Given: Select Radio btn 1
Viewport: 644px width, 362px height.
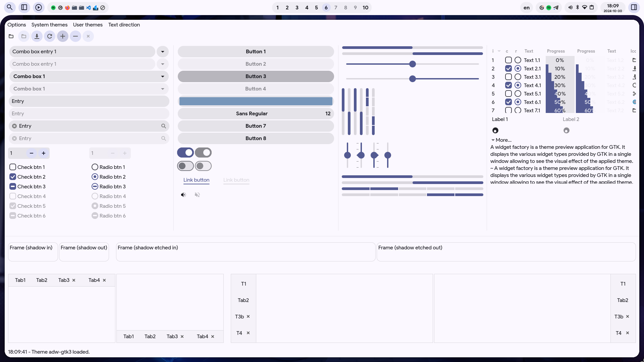Looking at the screenshot, I should (x=95, y=167).
